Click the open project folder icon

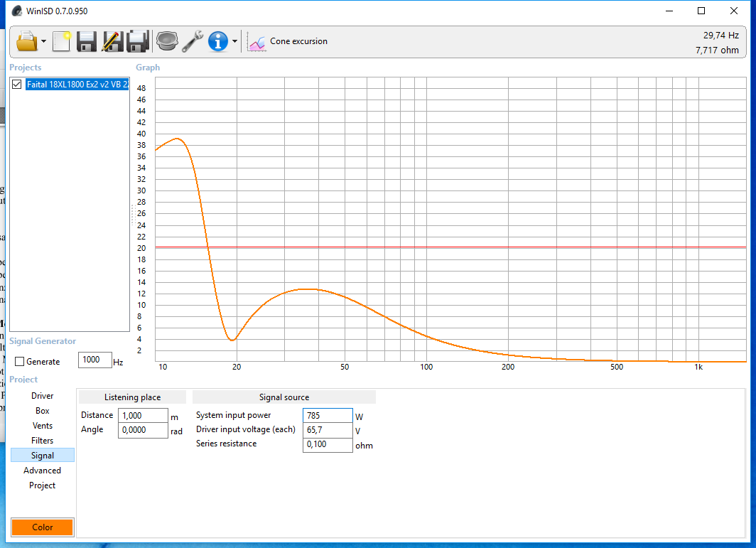tap(26, 41)
